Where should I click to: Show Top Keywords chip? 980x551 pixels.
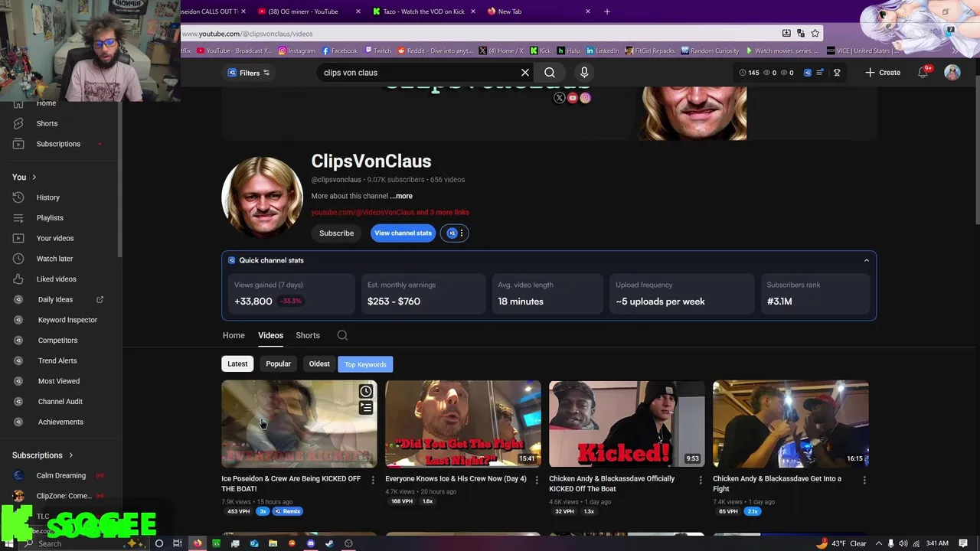tap(365, 364)
